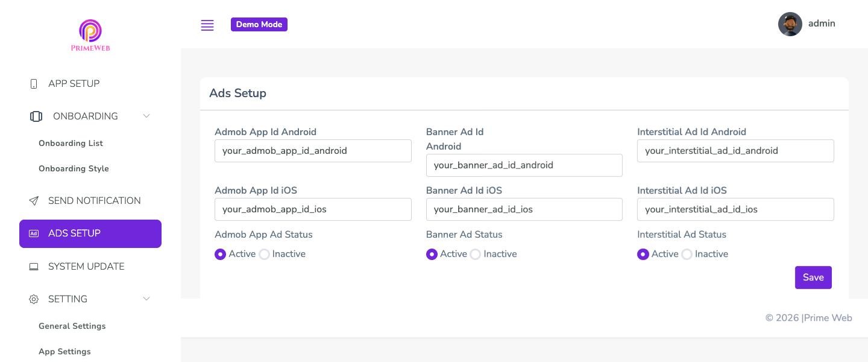The width and height of the screenshot is (868, 362).
Task: Open SEND NOTIFICATION page
Action: tap(90, 201)
